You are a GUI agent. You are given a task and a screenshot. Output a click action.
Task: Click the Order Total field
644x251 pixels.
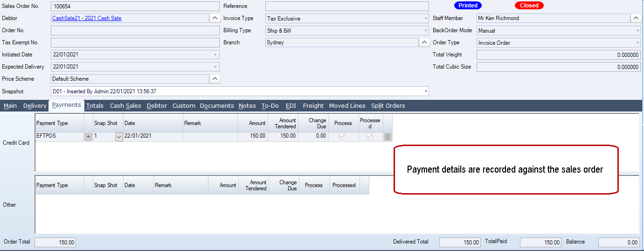tap(55, 243)
